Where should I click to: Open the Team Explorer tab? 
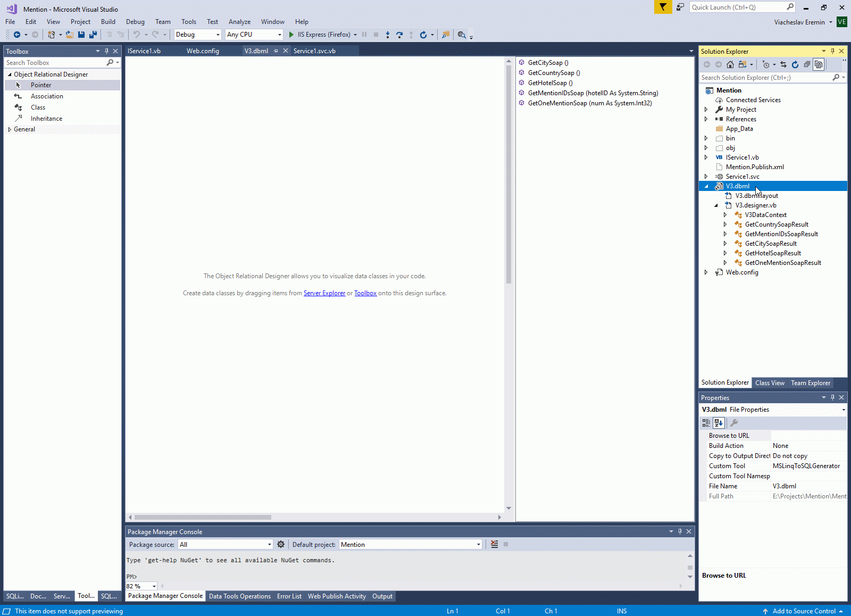click(x=811, y=383)
